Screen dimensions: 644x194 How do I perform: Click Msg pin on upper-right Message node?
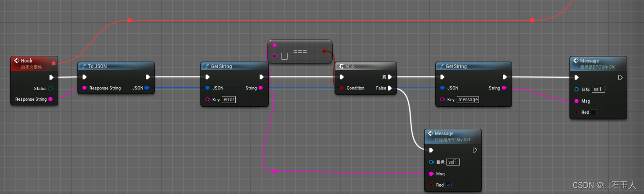tap(577, 101)
